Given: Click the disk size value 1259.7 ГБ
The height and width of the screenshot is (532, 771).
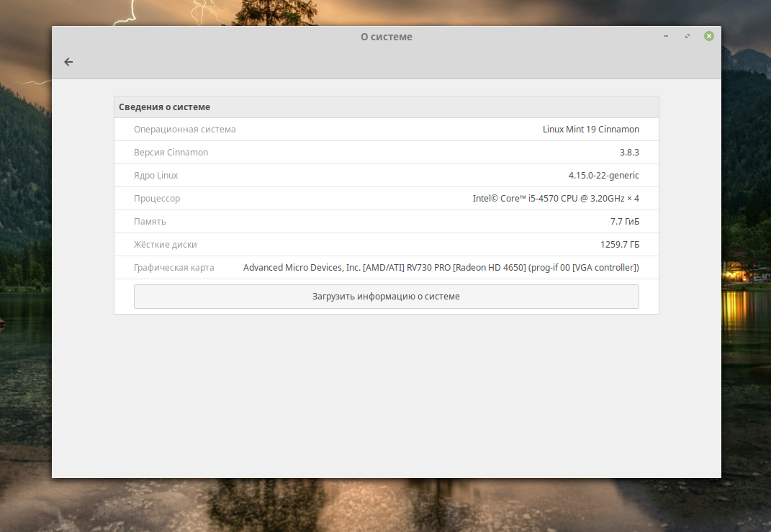Looking at the screenshot, I should pyautogui.click(x=619, y=245).
